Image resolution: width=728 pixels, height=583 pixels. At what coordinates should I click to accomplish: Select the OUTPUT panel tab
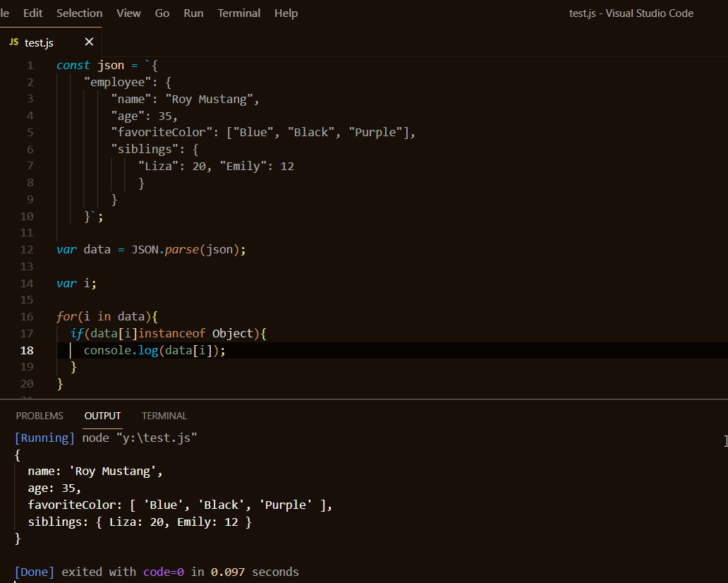click(102, 416)
